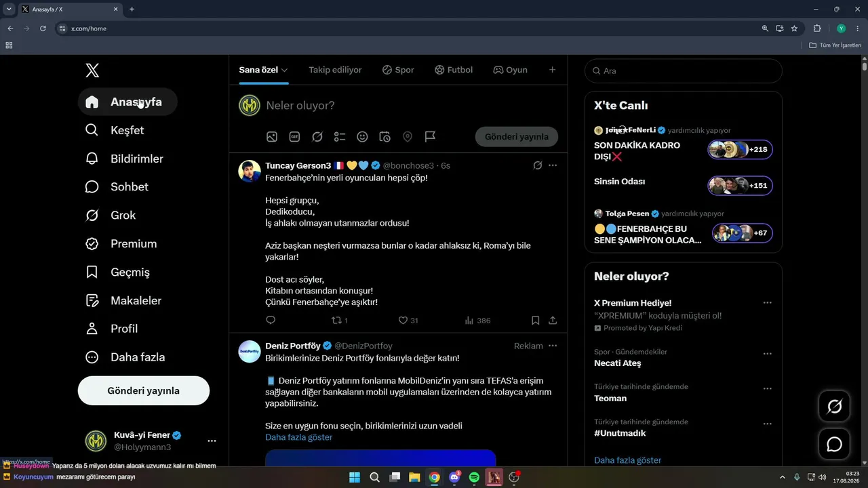The height and width of the screenshot is (488, 868).
Task: Bookmark this page with the Chrome star
Action: 794,28
